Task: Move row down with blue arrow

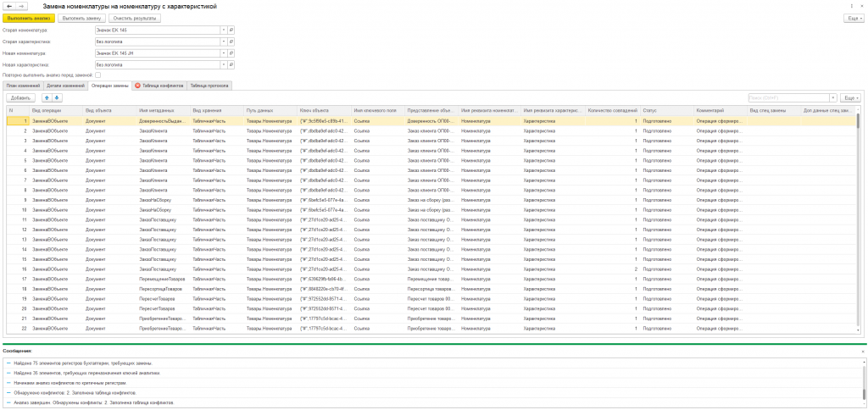Action: (57, 98)
